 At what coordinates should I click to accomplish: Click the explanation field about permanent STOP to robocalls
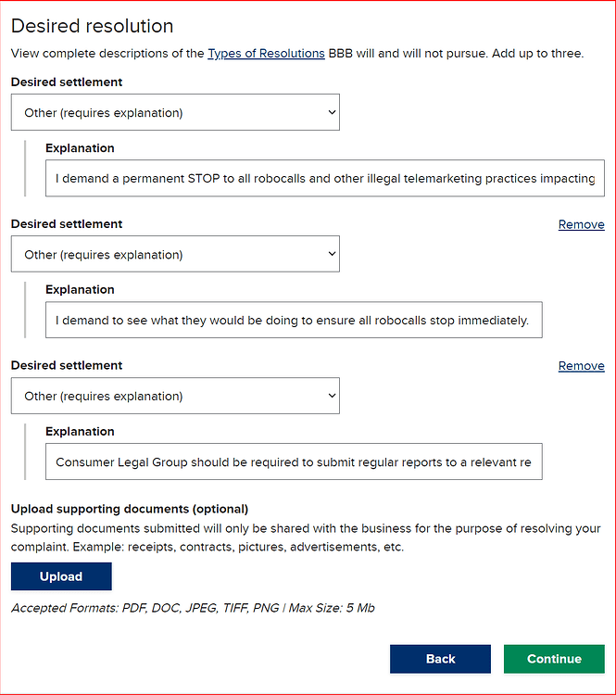[325, 178]
